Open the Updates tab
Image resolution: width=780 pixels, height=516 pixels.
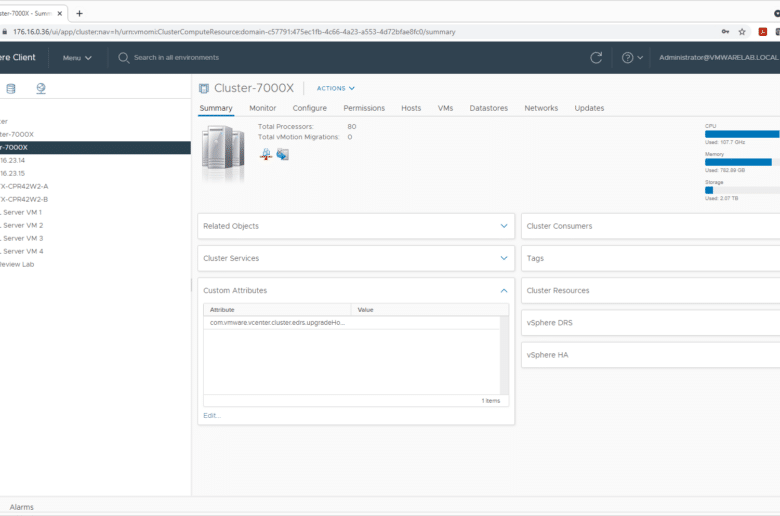point(589,108)
